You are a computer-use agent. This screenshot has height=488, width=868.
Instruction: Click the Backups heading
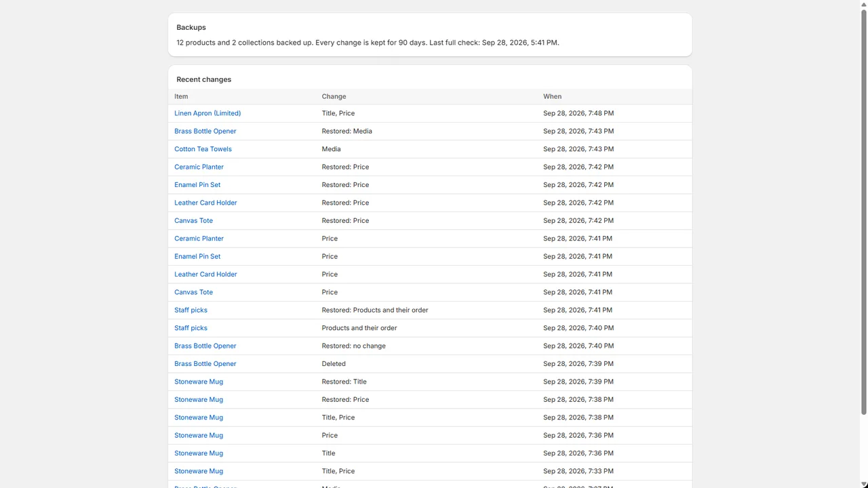pyautogui.click(x=191, y=28)
